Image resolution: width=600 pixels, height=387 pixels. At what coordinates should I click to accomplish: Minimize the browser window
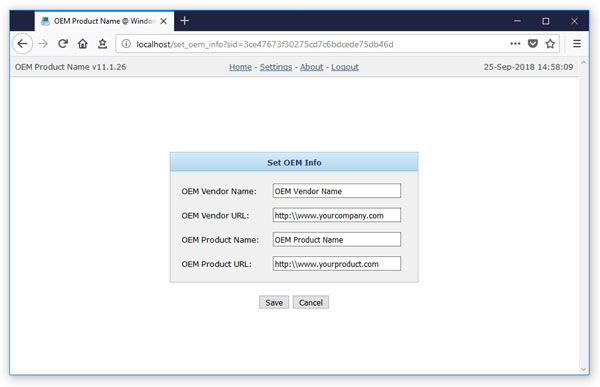click(517, 21)
